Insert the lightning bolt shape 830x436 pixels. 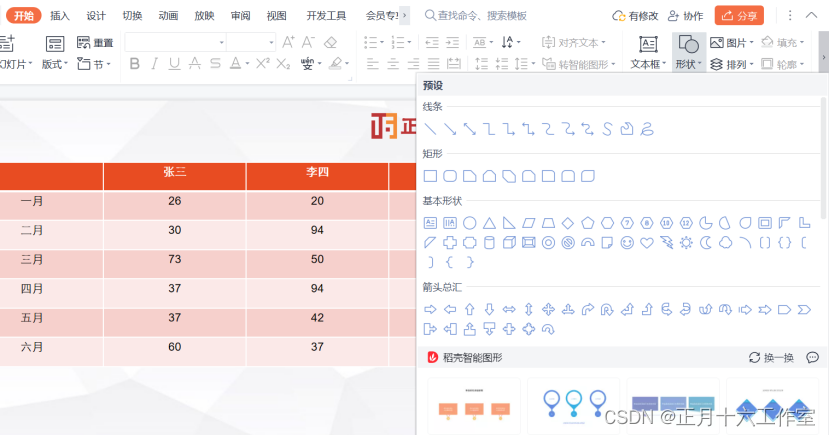point(666,243)
